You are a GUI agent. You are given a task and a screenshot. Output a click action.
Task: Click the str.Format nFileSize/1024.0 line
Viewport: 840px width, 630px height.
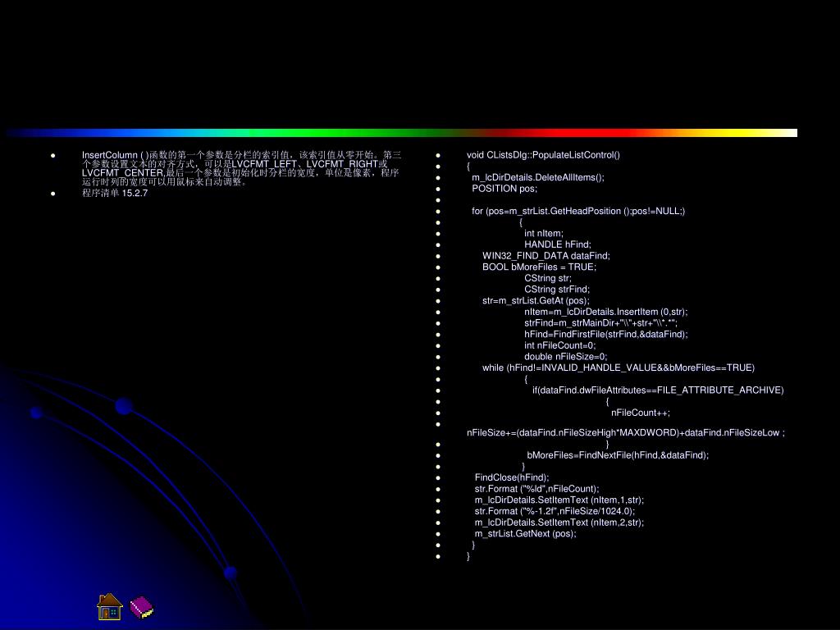(x=555, y=511)
